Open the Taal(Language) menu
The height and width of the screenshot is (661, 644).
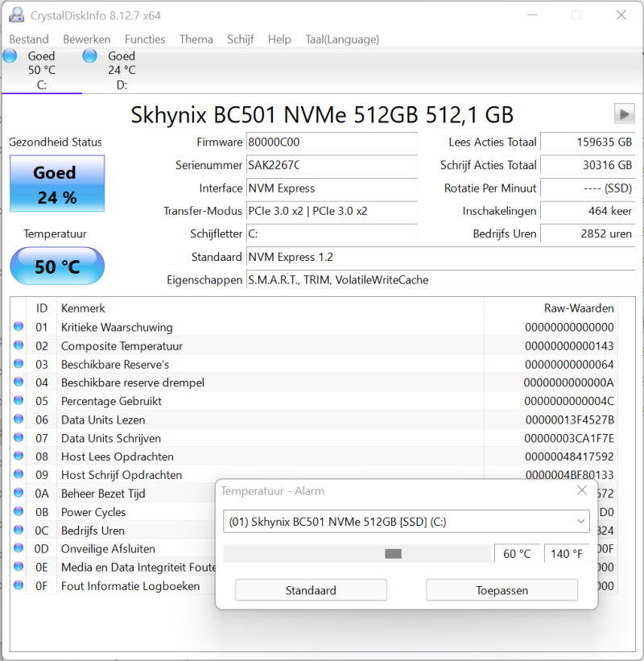pyautogui.click(x=342, y=39)
